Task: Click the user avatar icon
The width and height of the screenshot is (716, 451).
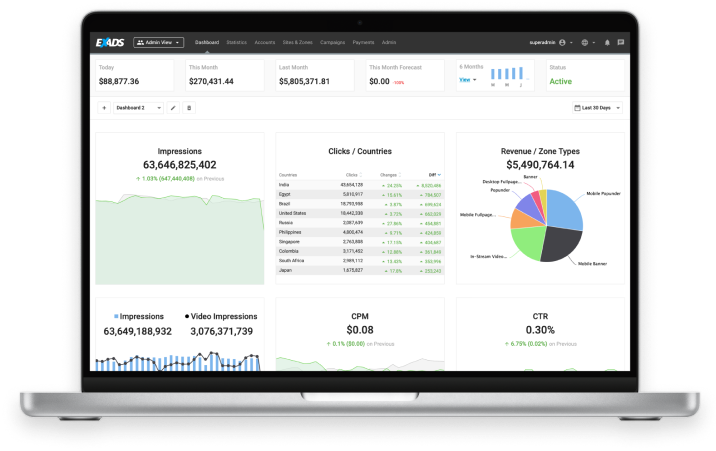Action: click(562, 42)
